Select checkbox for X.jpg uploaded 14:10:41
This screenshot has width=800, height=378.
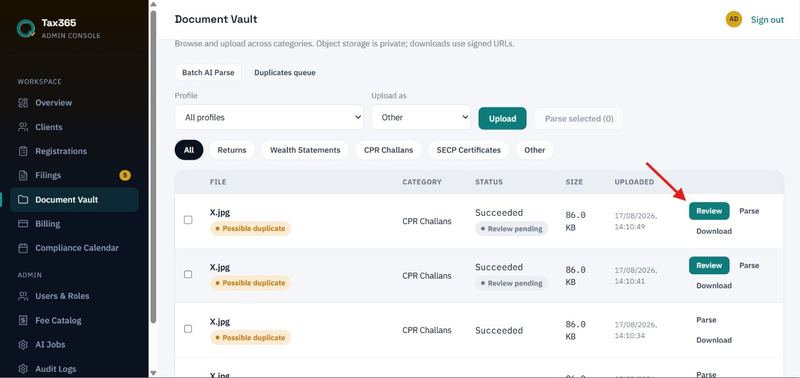pos(188,274)
